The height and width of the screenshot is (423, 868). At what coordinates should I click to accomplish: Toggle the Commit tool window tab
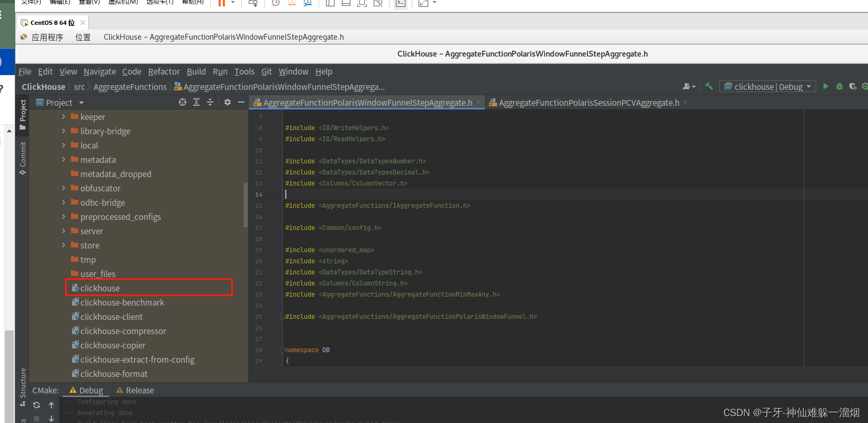pos(22,158)
